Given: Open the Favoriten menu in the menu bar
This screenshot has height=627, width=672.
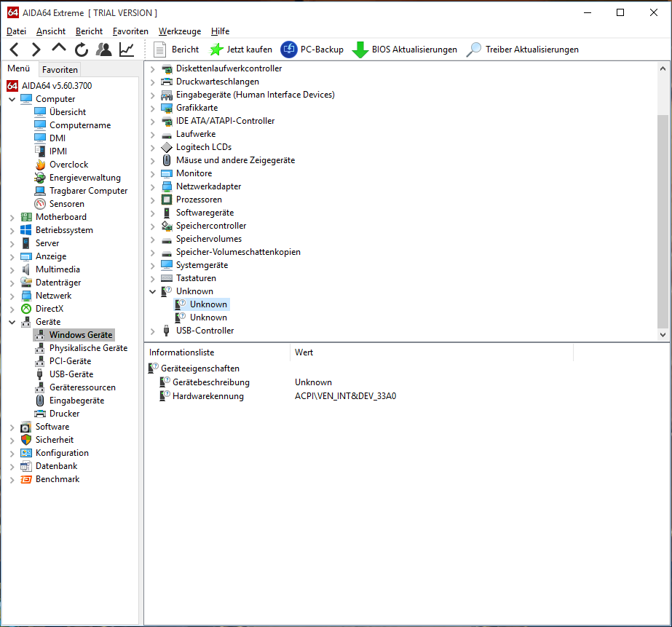Looking at the screenshot, I should pos(131,31).
